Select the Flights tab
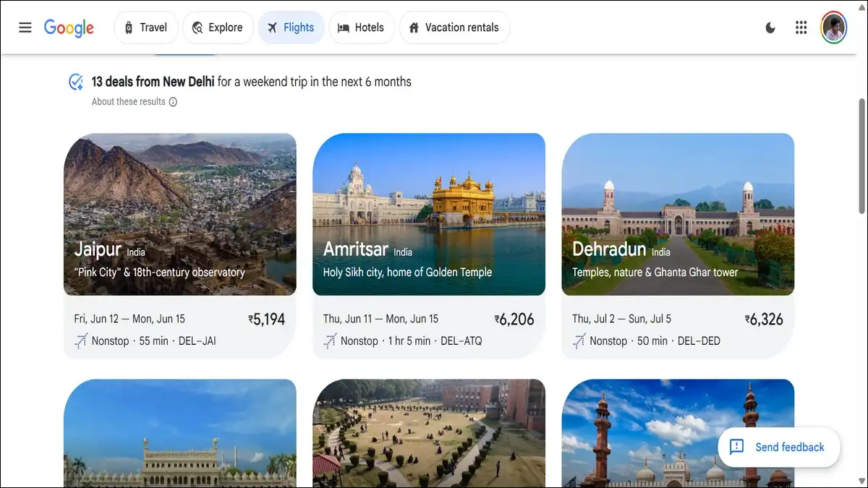Image resolution: width=868 pixels, height=488 pixels. click(291, 27)
